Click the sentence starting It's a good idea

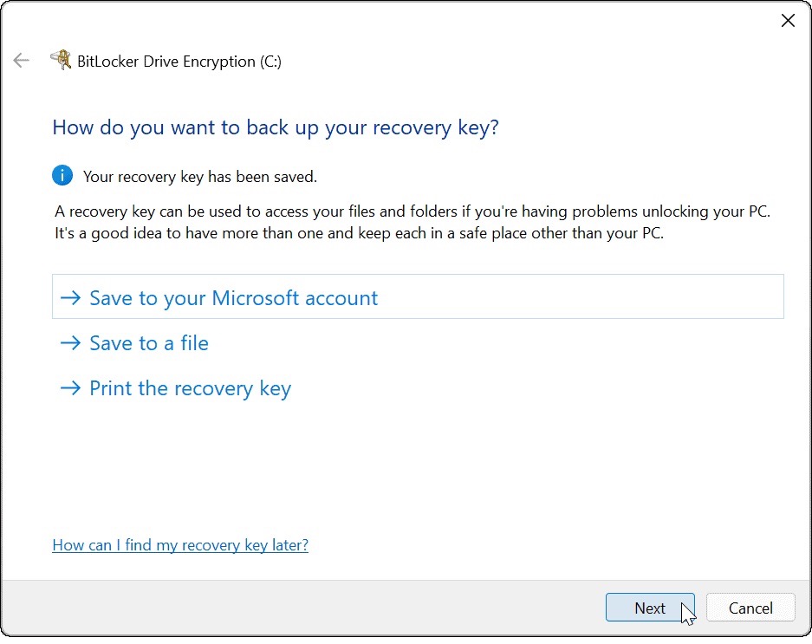pos(359,233)
